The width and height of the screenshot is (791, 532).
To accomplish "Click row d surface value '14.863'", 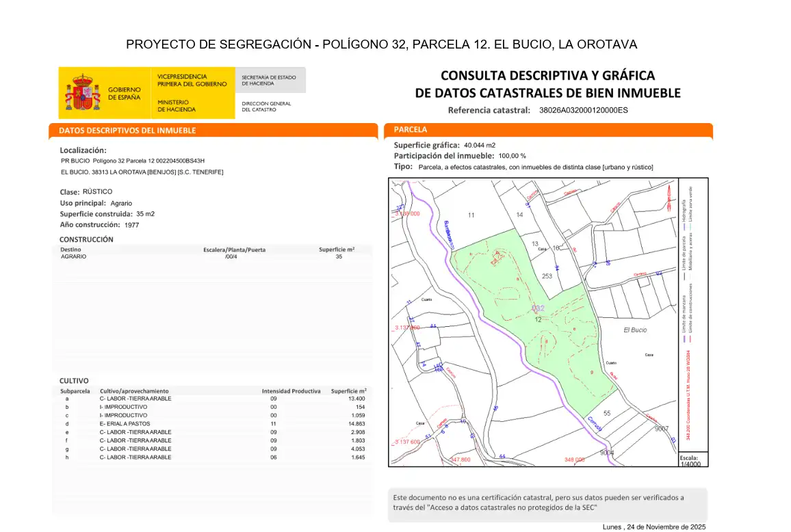I will tap(356, 424).
